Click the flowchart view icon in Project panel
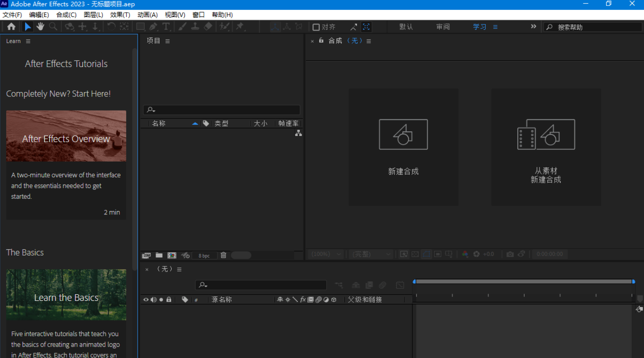644x358 pixels. click(x=298, y=134)
